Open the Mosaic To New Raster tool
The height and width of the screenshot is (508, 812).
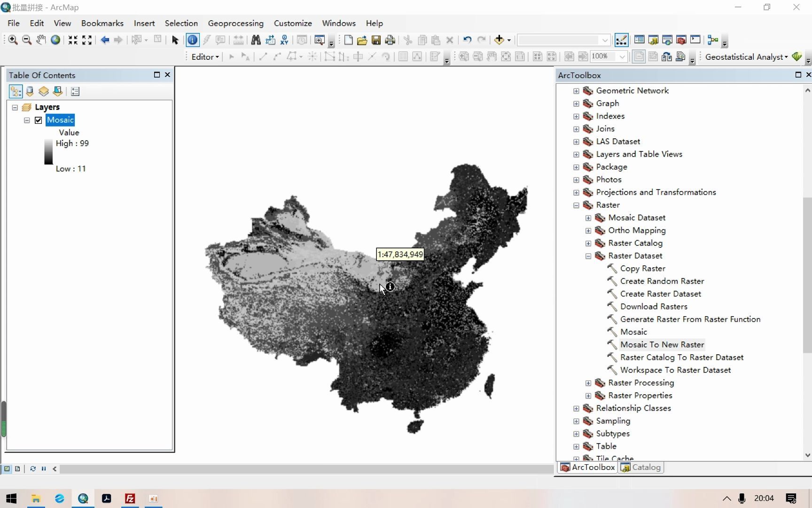pyautogui.click(x=662, y=344)
